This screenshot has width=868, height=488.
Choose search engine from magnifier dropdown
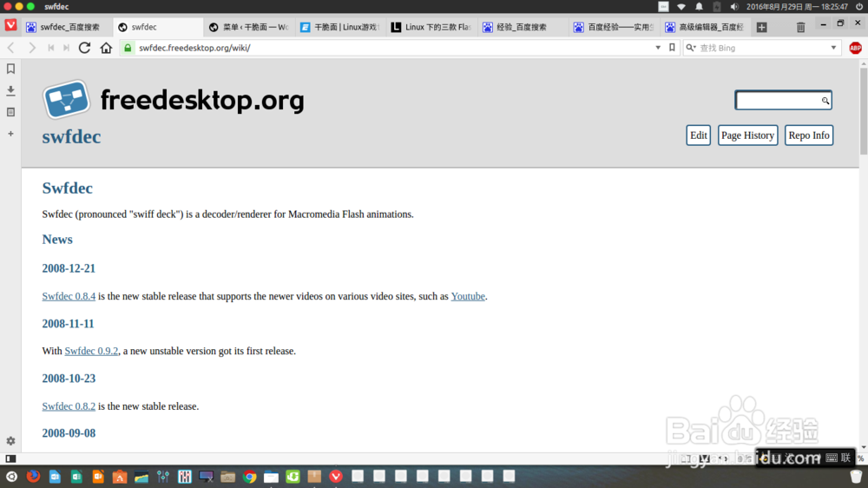(691, 48)
